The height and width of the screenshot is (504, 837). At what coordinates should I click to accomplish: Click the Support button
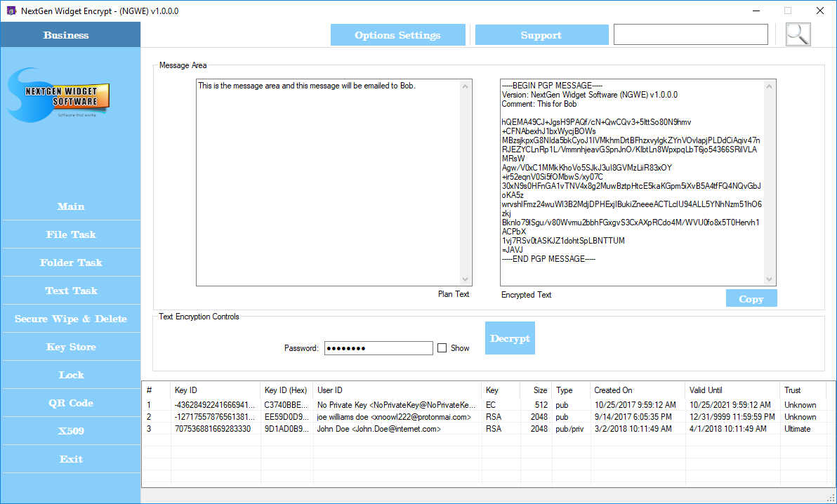tap(541, 35)
